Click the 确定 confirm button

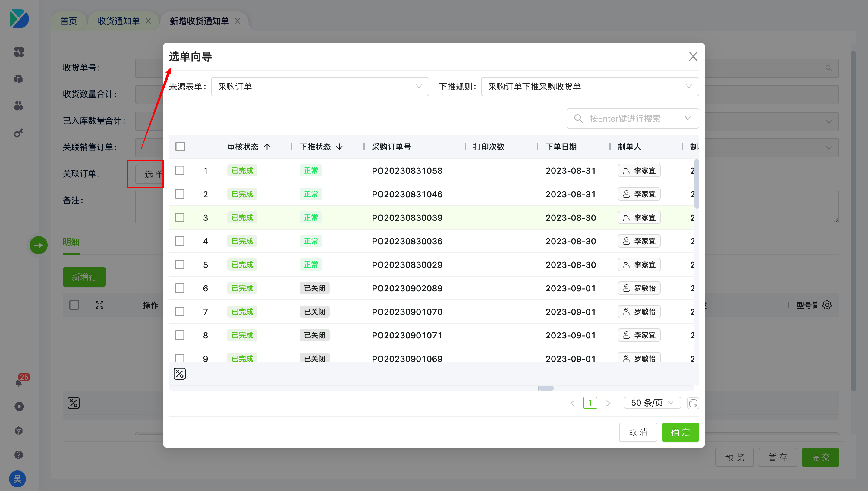pos(680,432)
